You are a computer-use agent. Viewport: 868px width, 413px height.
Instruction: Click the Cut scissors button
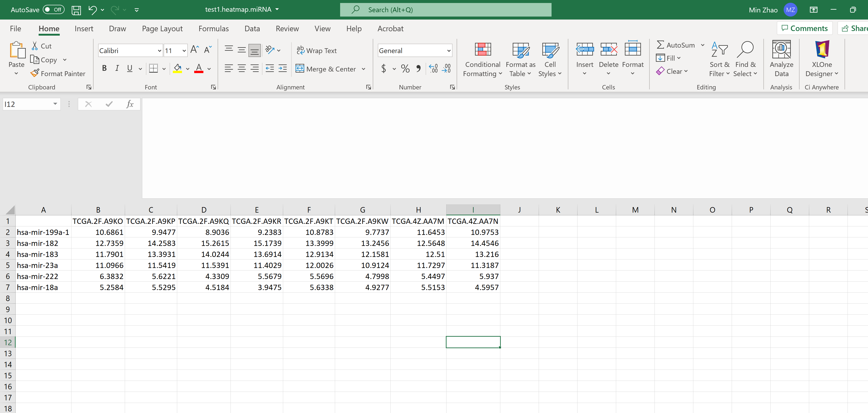pos(41,46)
